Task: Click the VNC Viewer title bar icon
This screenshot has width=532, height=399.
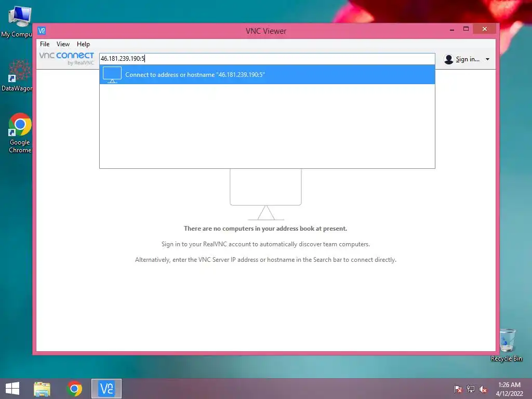Action: pyautogui.click(x=42, y=31)
